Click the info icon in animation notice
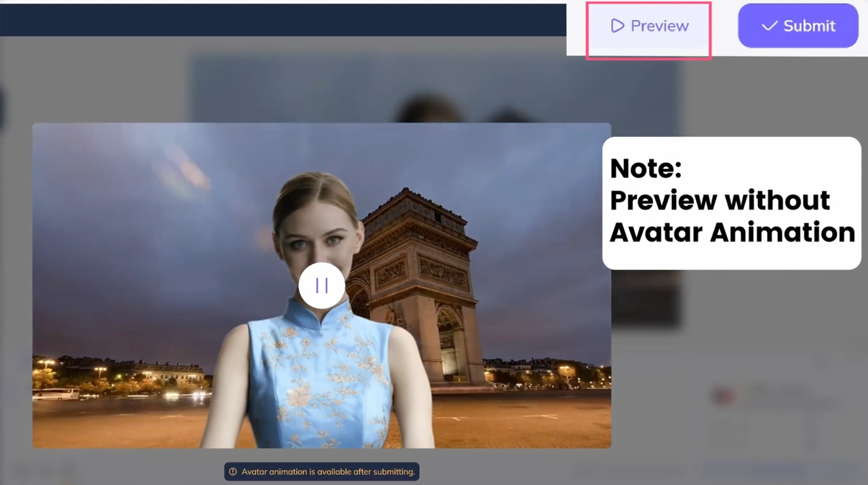The width and height of the screenshot is (868, 485). click(x=233, y=471)
